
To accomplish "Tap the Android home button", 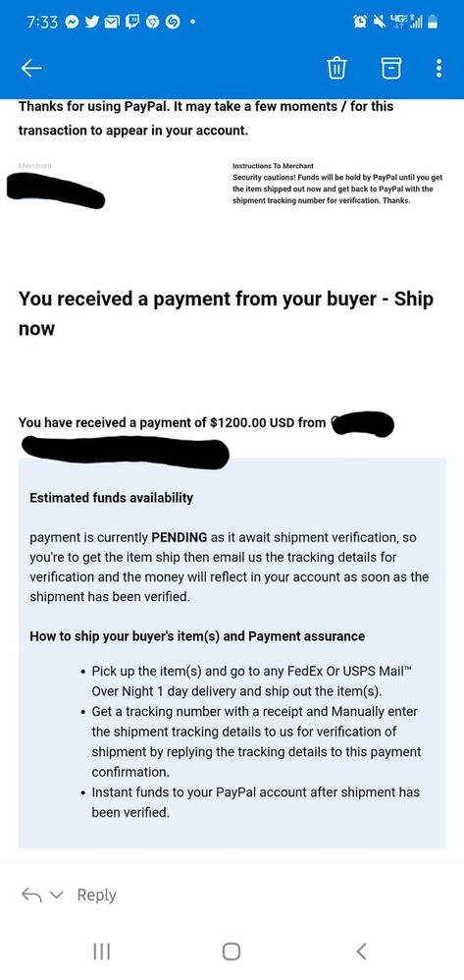I will pyautogui.click(x=232, y=952).
